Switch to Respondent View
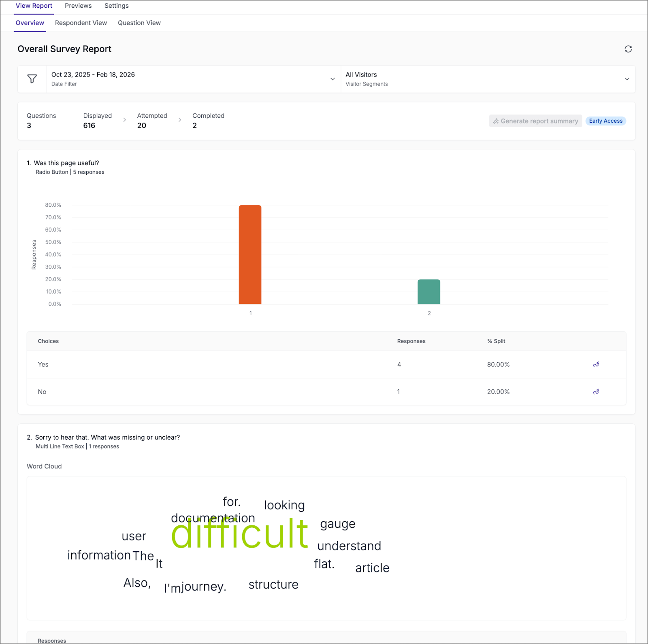Screen dimensions: 648x644 tap(81, 23)
